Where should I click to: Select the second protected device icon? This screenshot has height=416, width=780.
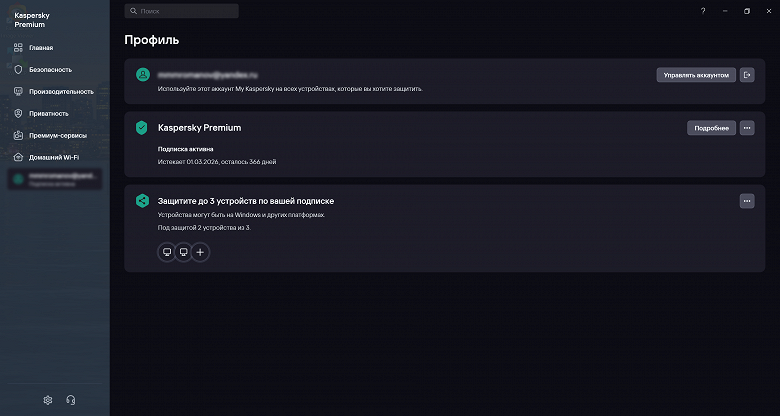pyautogui.click(x=183, y=252)
